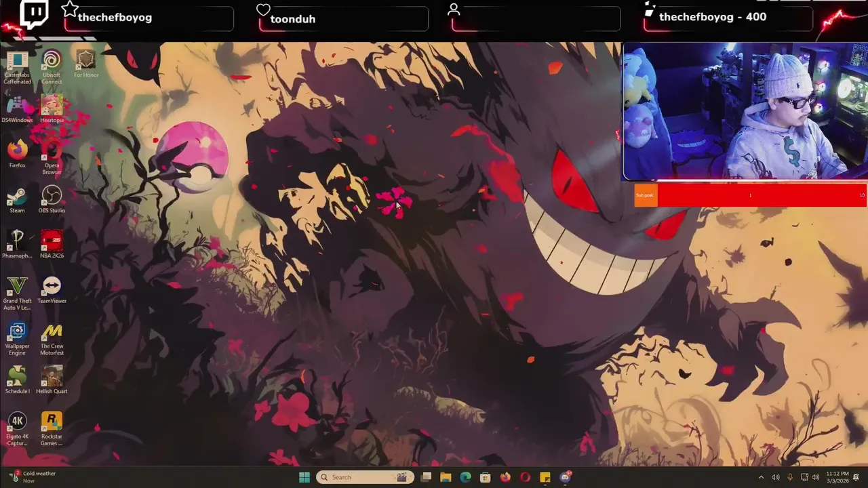
Task: Select the DS4Windows desktop icon
Action: coord(17,110)
